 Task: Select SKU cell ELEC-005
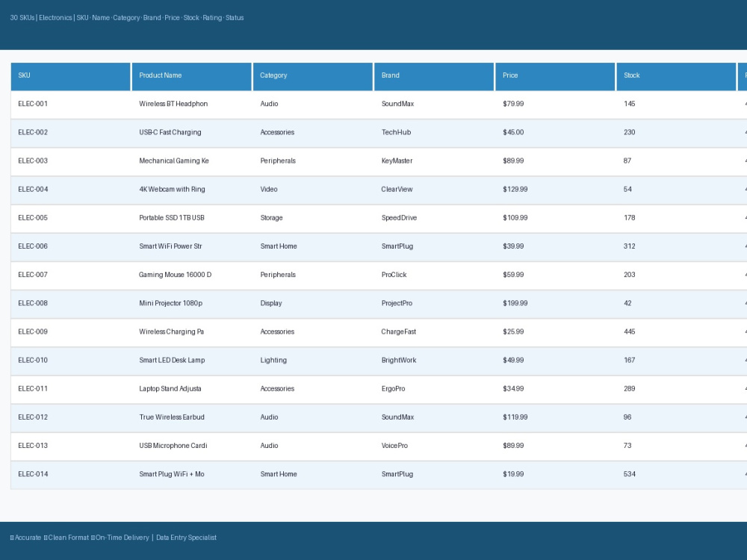click(x=70, y=219)
